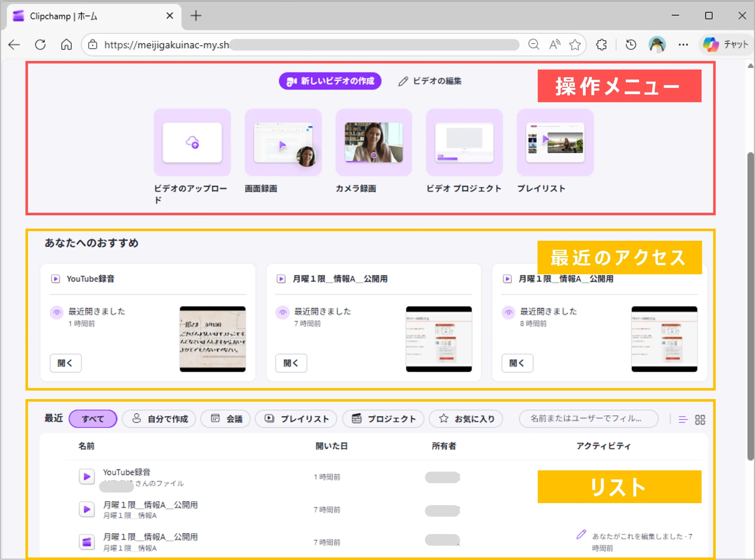Viewport: 755px width, 560px height.
Task: Start カメラ録画 camera recording
Action: pos(373,142)
